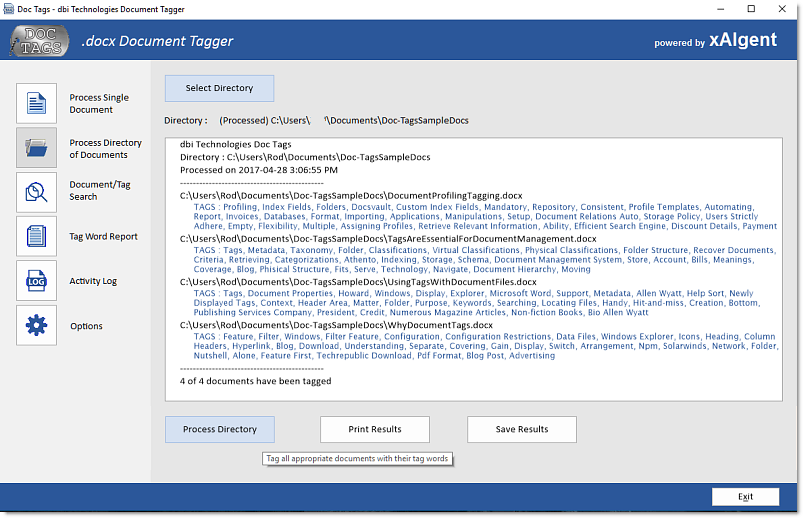
Task: Click the WhyDocumentTags.docx file path
Action: click(336, 325)
